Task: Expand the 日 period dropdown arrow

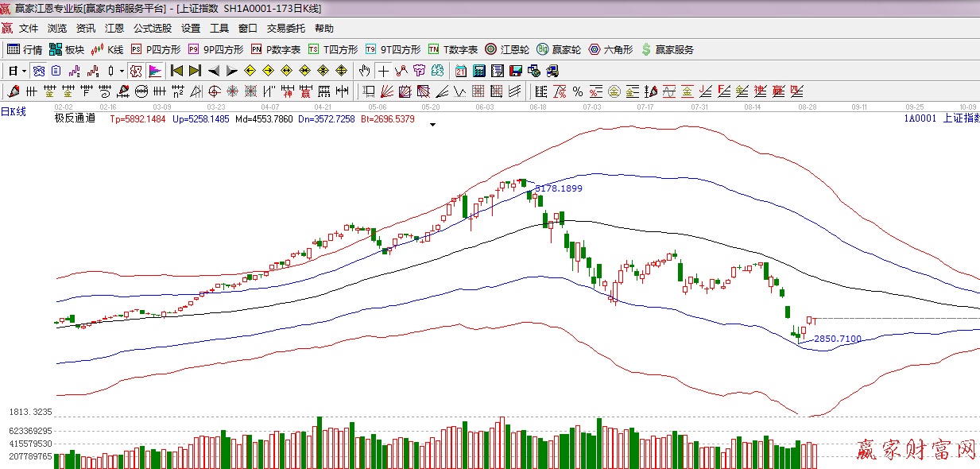Action: [23, 71]
